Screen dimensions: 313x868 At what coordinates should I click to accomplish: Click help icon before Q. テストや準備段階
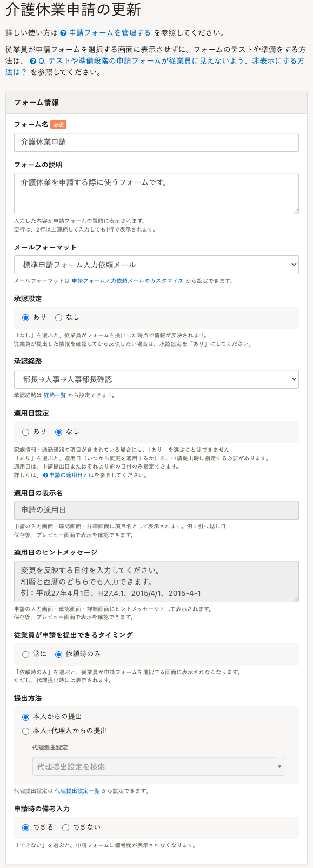point(34,61)
